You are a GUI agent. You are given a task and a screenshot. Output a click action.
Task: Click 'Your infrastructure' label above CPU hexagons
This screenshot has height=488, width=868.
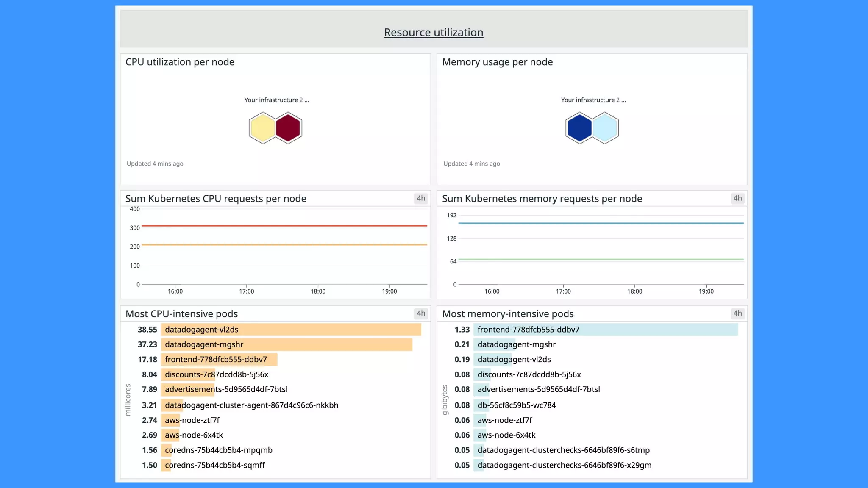pos(271,100)
